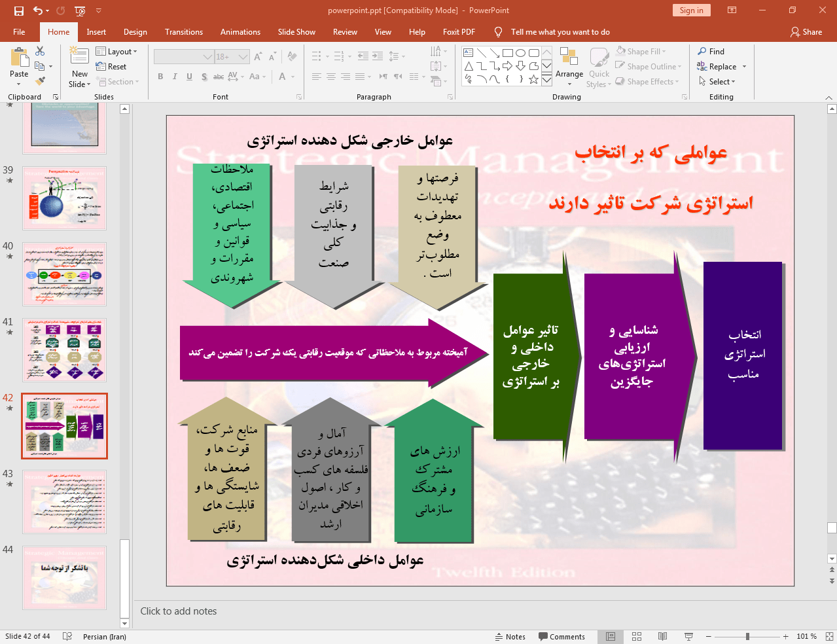837x644 pixels.
Task: Switch to the Animations tab
Action: coord(240,32)
